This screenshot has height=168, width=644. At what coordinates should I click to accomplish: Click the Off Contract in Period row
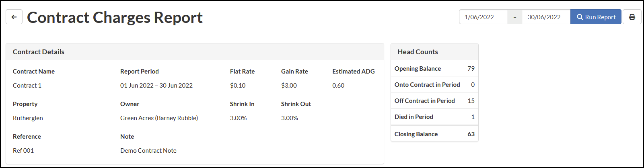tap(434, 101)
